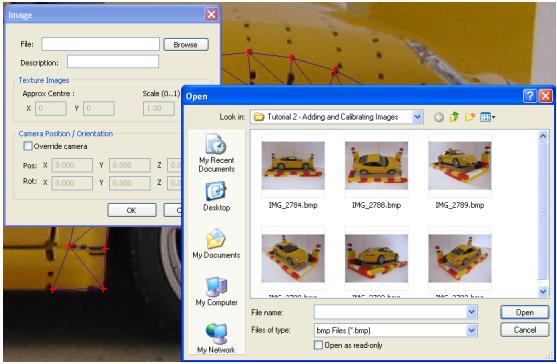Tick the Open as read-only checkbox

coord(318,345)
